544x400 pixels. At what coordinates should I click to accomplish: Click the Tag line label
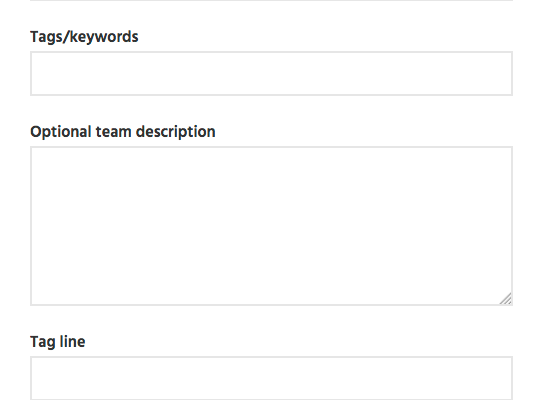58,342
